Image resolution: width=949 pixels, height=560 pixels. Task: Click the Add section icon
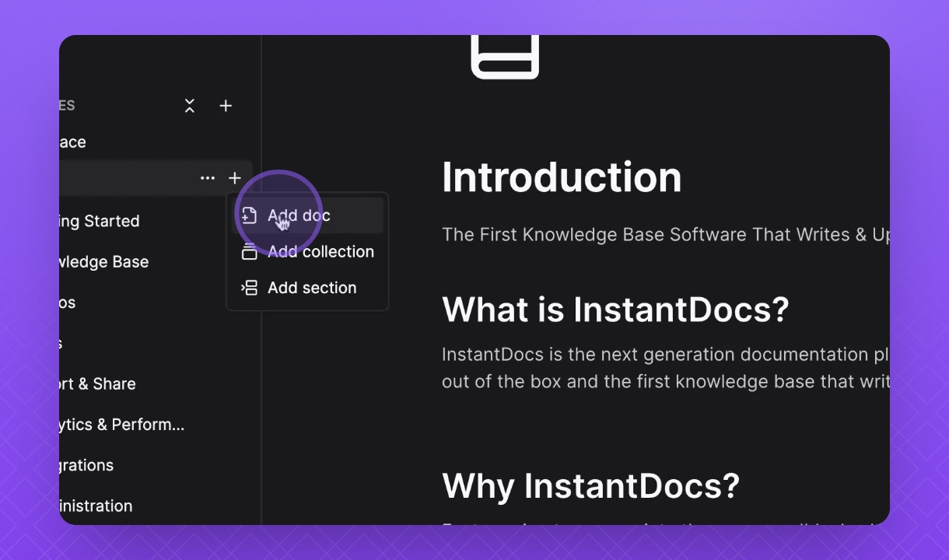tap(249, 288)
